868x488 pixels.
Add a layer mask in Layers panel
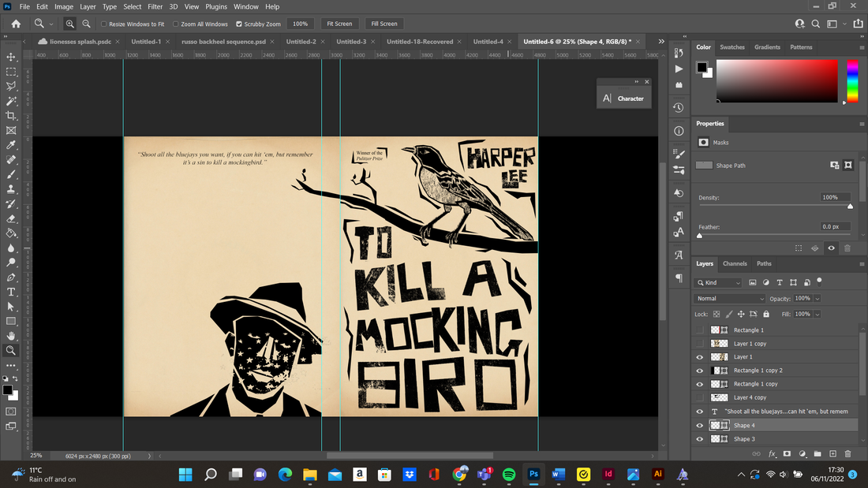(787, 454)
